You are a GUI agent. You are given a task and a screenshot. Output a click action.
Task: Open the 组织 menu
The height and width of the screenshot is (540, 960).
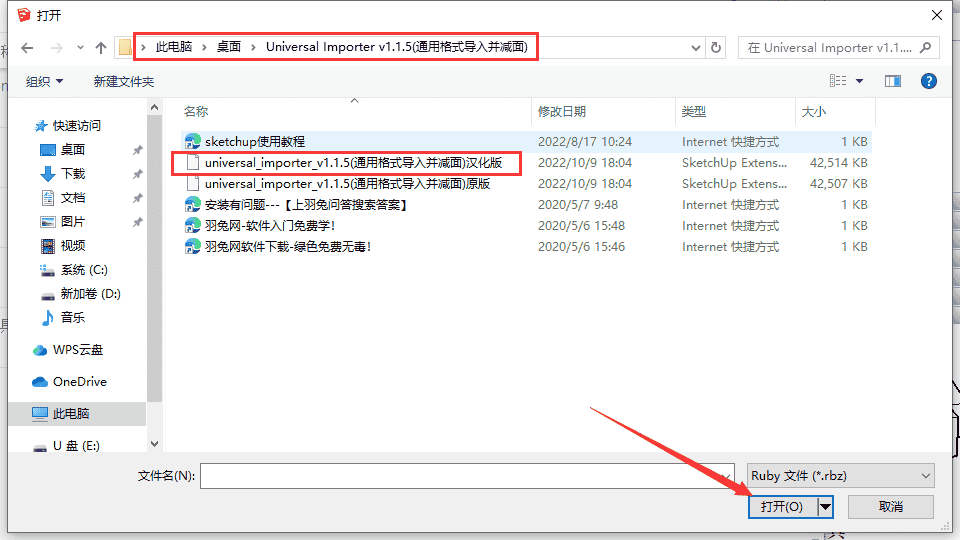tap(44, 81)
